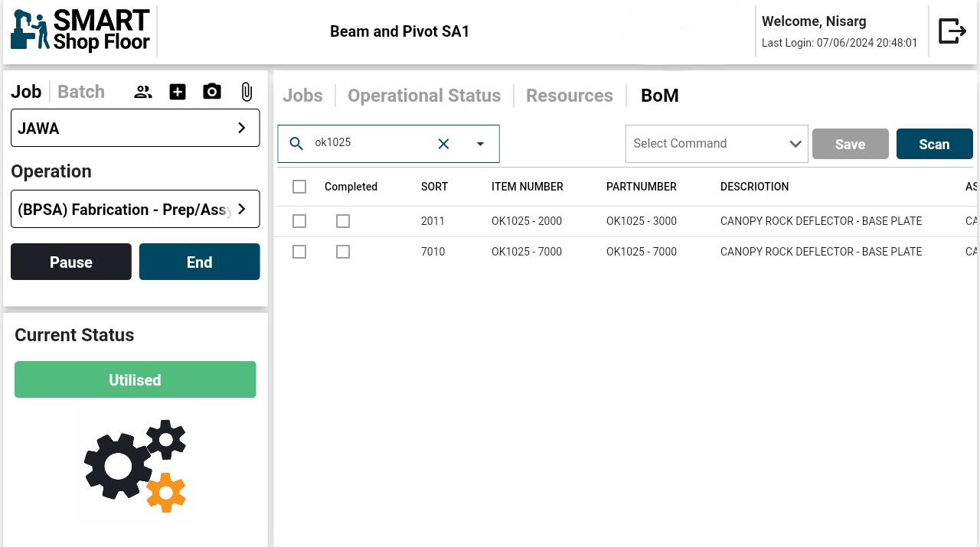Open the camera icon
Viewport: 980px width, 547px height.
coord(212,93)
